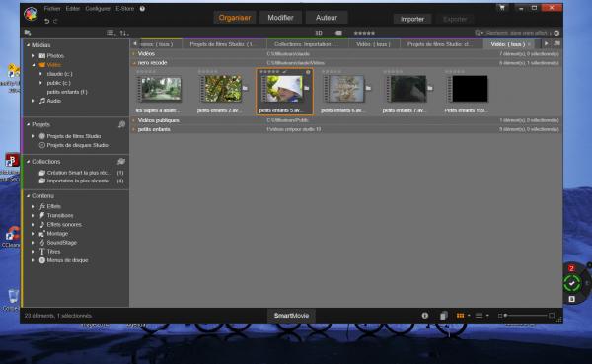Click the red 2 badge on gadget
The width and height of the screenshot is (592, 364).
(571, 268)
